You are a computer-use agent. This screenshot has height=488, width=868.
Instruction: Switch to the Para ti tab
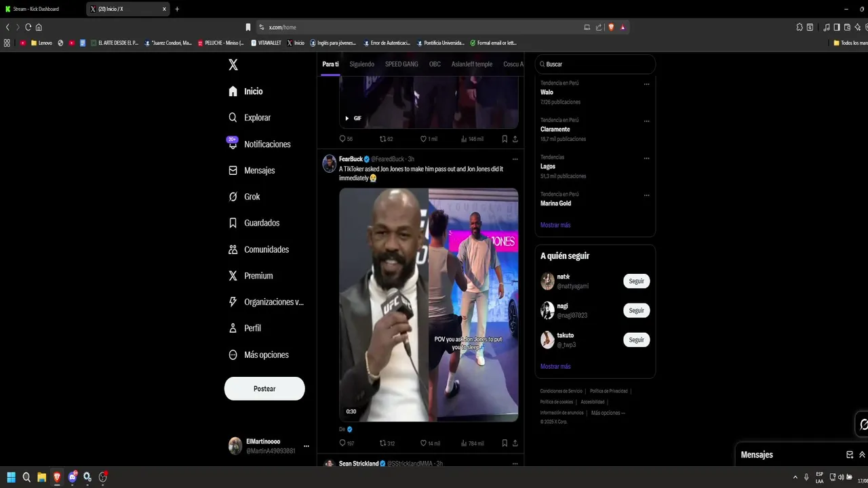[330, 64]
